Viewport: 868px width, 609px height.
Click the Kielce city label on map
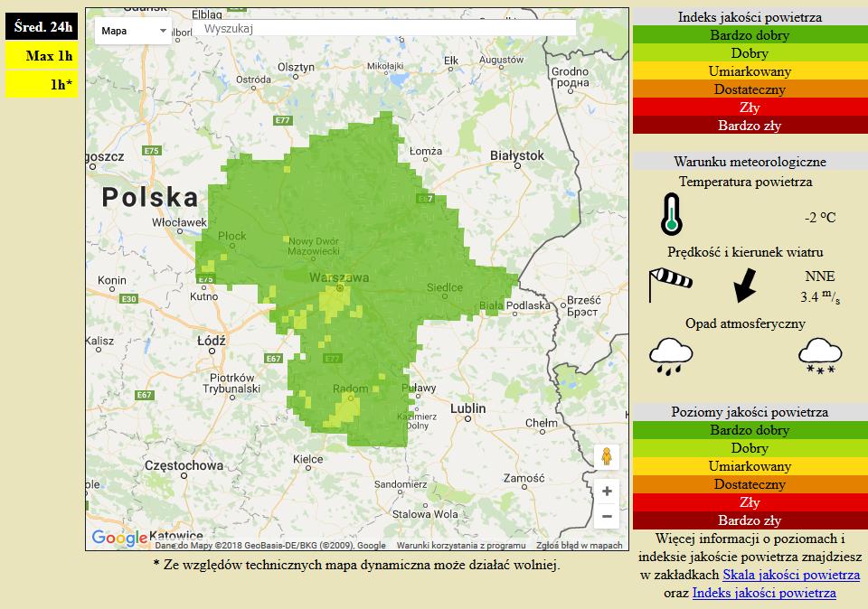pos(307,459)
